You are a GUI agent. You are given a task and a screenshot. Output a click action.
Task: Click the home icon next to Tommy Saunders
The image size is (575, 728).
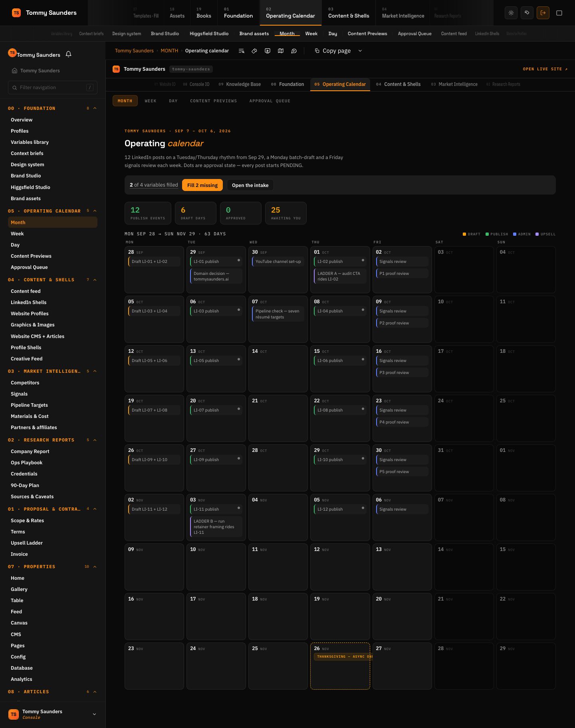click(15, 71)
